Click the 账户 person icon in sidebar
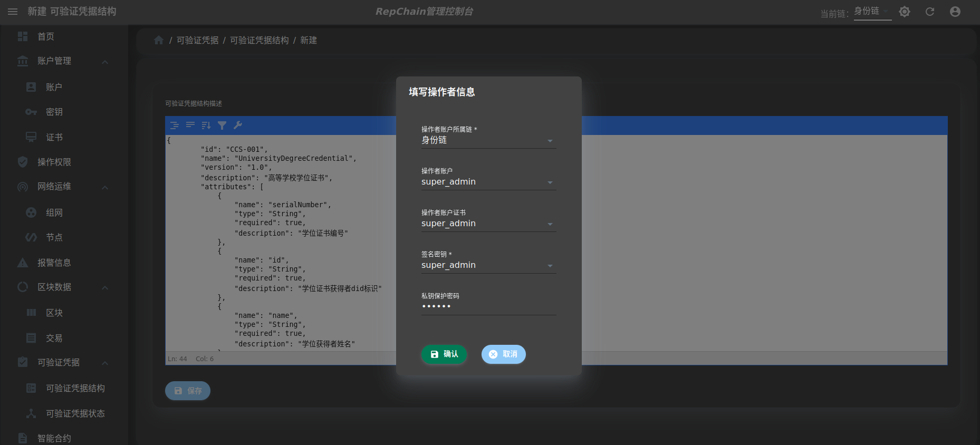The image size is (980, 445). pyautogui.click(x=31, y=87)
